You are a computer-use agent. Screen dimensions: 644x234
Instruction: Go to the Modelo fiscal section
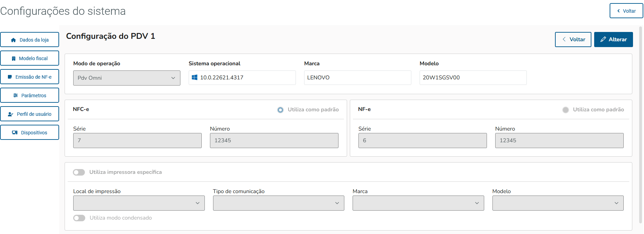30,58
